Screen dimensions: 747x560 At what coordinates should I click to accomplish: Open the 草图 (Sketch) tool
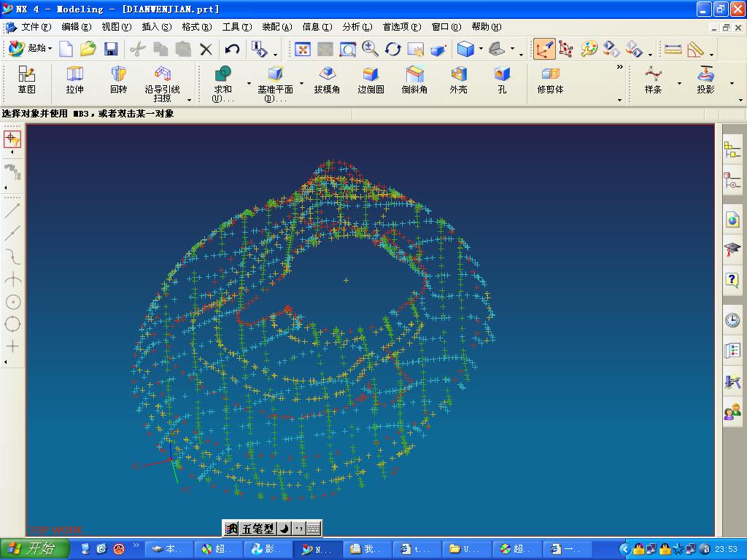(x=27, y=80)
